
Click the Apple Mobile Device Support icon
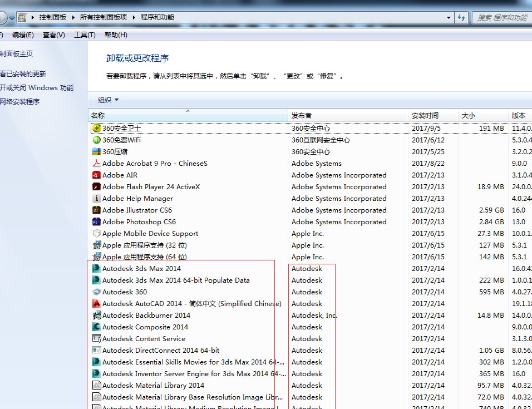click(96, 233)
